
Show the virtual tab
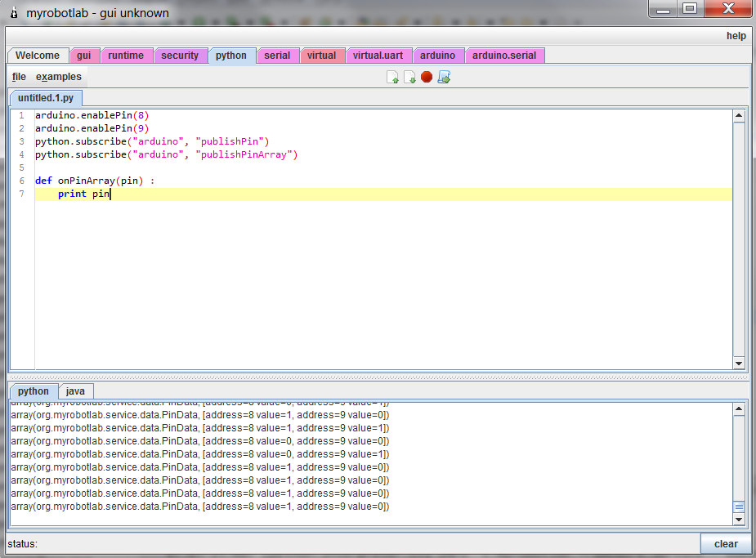pos(321,56)
